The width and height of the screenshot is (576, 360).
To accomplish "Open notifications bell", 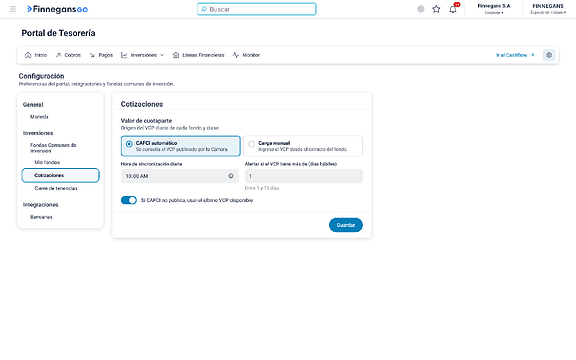I will tap(453, 9).
